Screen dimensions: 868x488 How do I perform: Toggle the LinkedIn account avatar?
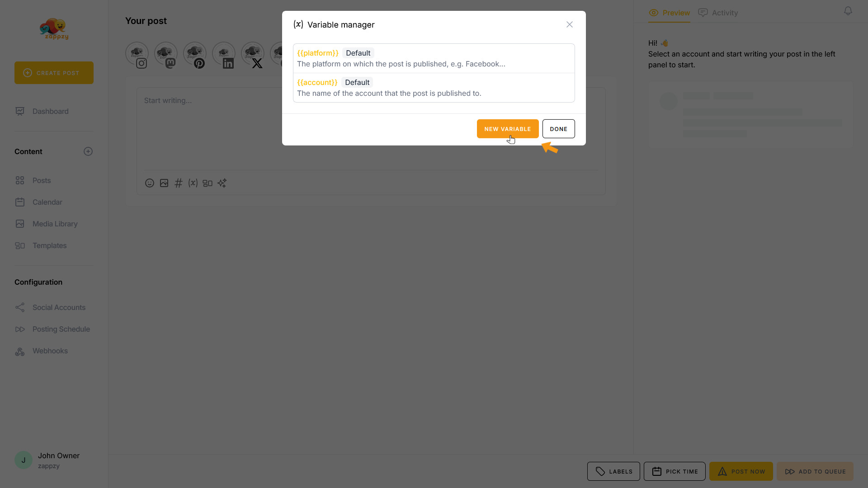224,54
